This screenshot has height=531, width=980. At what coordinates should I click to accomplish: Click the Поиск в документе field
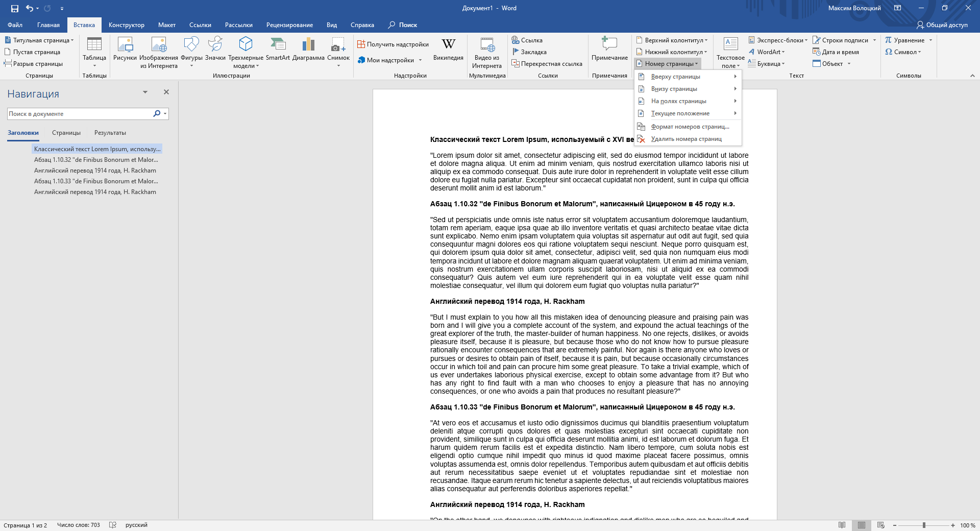point(80,114)
